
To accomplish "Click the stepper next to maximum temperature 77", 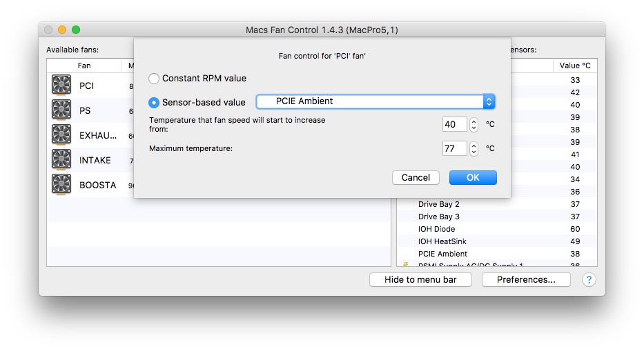I will coord(474,148).
